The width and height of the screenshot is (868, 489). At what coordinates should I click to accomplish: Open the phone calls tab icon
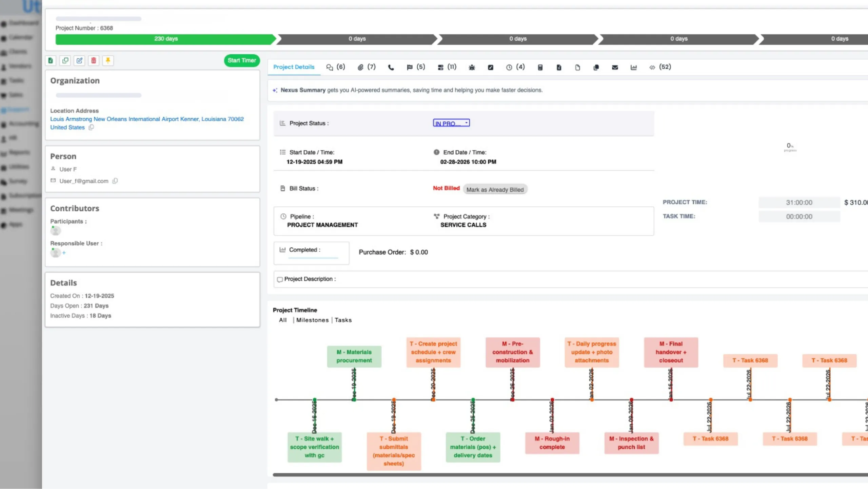[x=391, y=68]
